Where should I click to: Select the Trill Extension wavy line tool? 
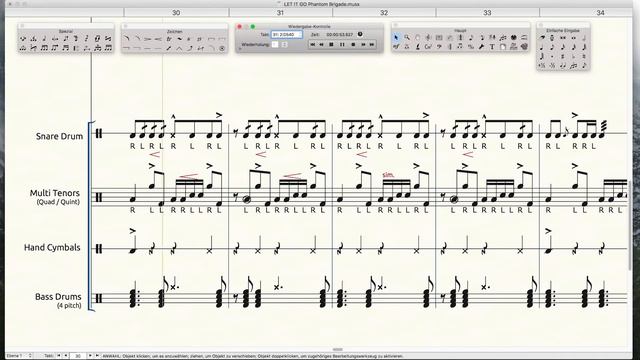click(x=180, y=39)
